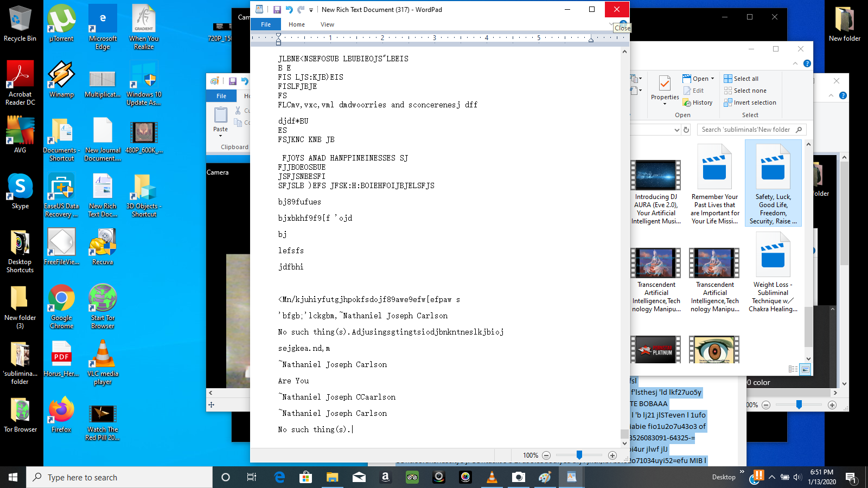Select the Recycle Bin desktop icon

20,24
